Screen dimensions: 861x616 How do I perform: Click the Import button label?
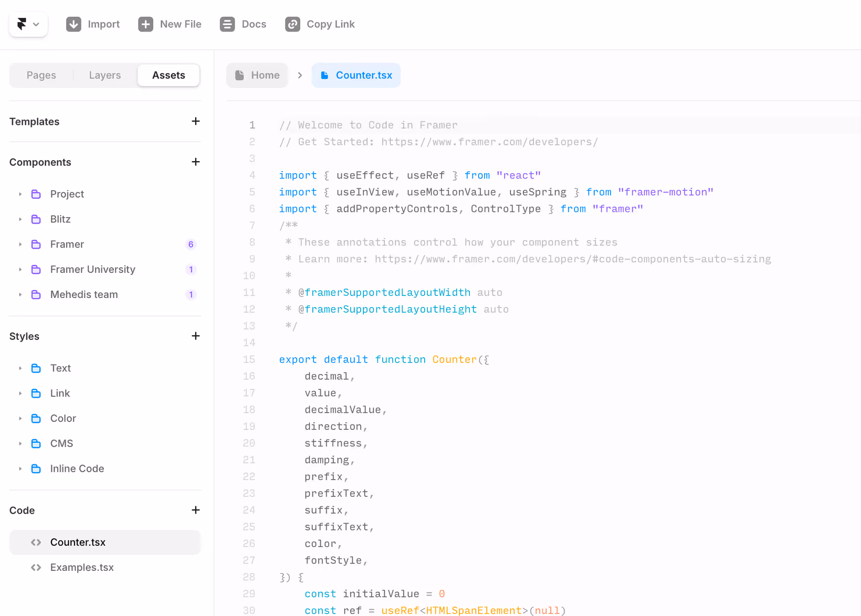click(x=104, y=24)
